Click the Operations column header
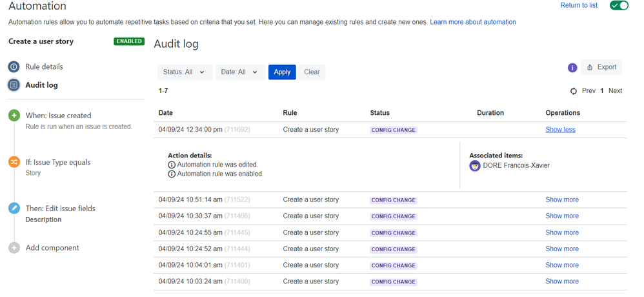This screenshot has height=297, width=644. coord(563,112)
